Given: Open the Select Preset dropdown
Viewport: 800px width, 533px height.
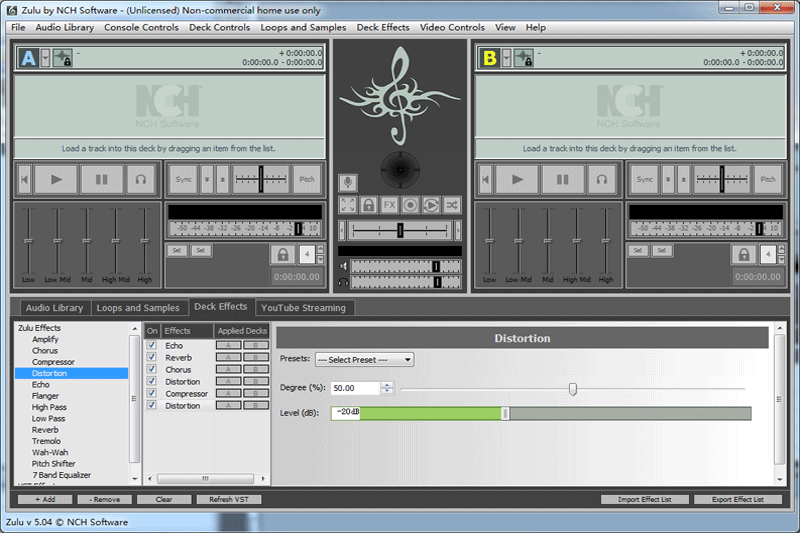Looking at the screenshot, I should [364, 360].
